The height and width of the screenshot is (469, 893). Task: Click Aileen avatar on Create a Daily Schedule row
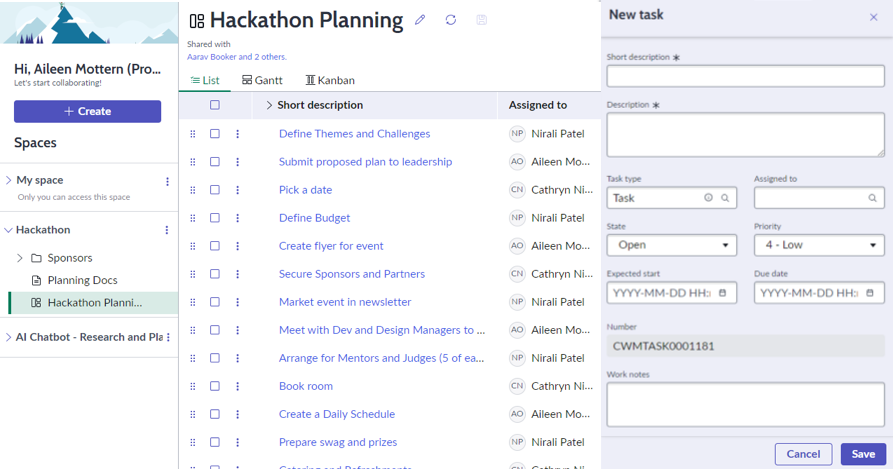(x=517, y=414)
